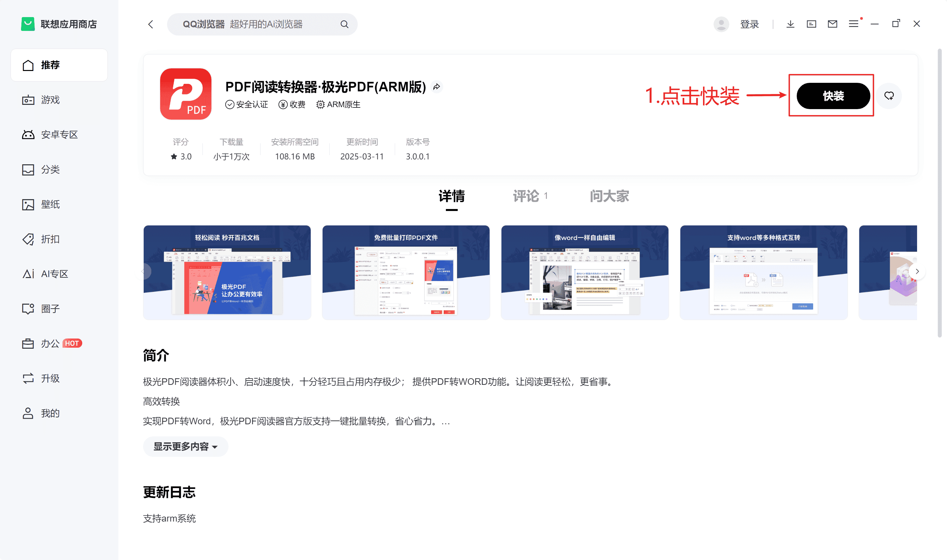Click the picture icon beside 壁纸

(x=28, y=204)
